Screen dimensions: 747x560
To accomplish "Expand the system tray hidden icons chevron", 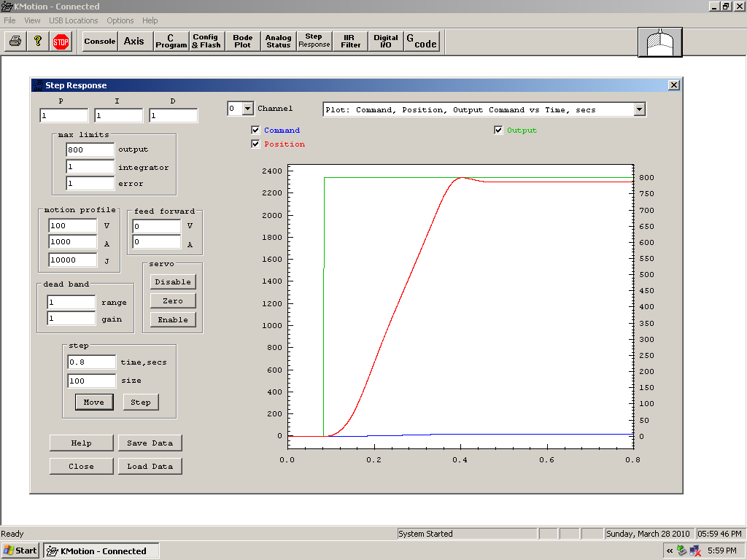I will 669,551.
